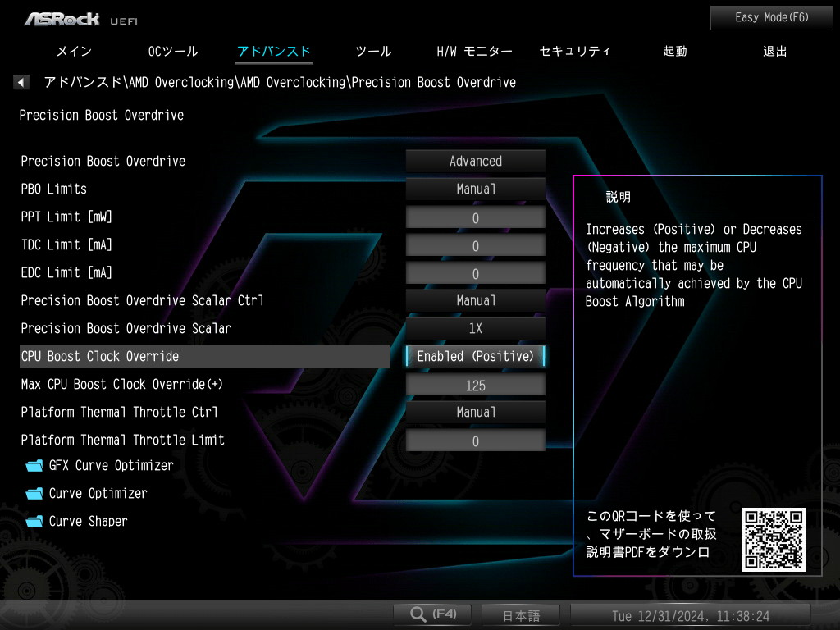Change Precision Boost Overdrive Scalar Ctrl value

coord(476,301)
